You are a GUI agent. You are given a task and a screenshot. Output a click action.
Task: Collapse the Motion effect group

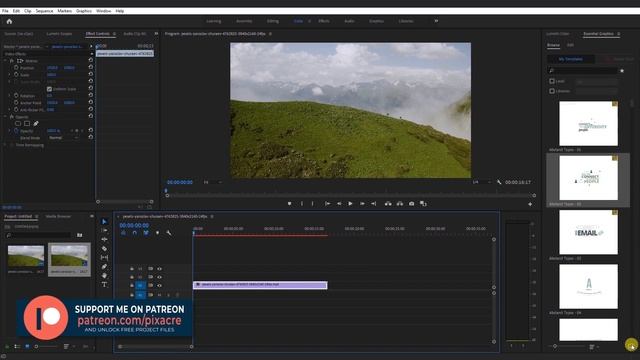tap(5, 60)
